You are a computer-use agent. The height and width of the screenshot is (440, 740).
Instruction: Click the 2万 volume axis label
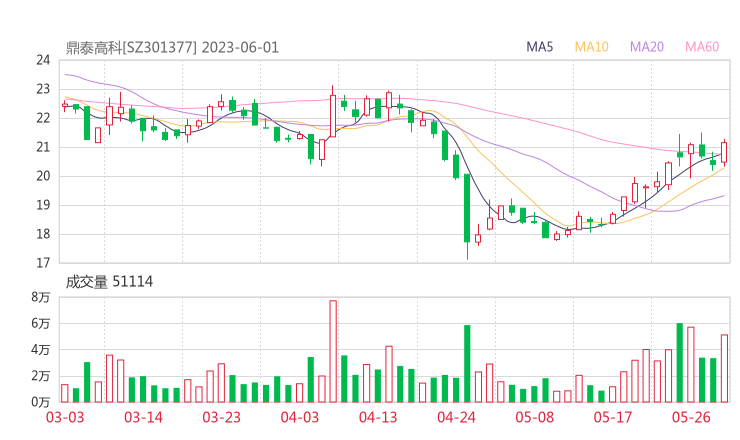(x=41, y=376)
